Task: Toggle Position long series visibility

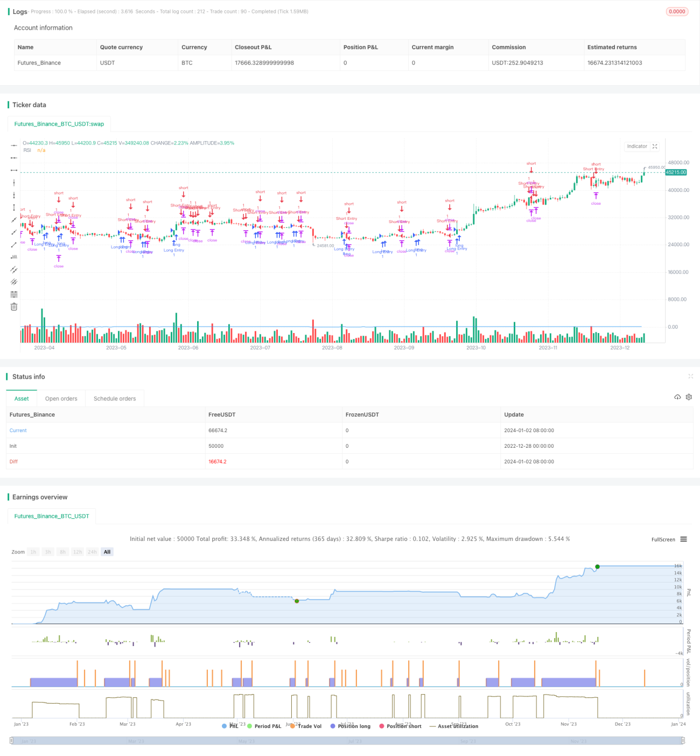Action: point(350,726)
